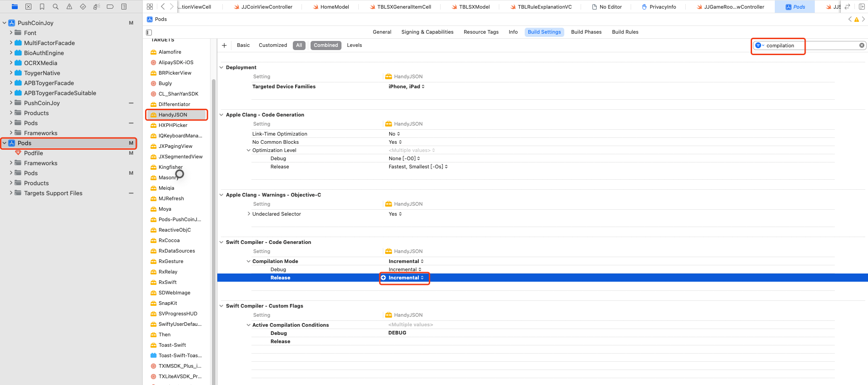Switch to the Signing & Capabilities tab
Screen dimensions: 868x385
point(427,32)
